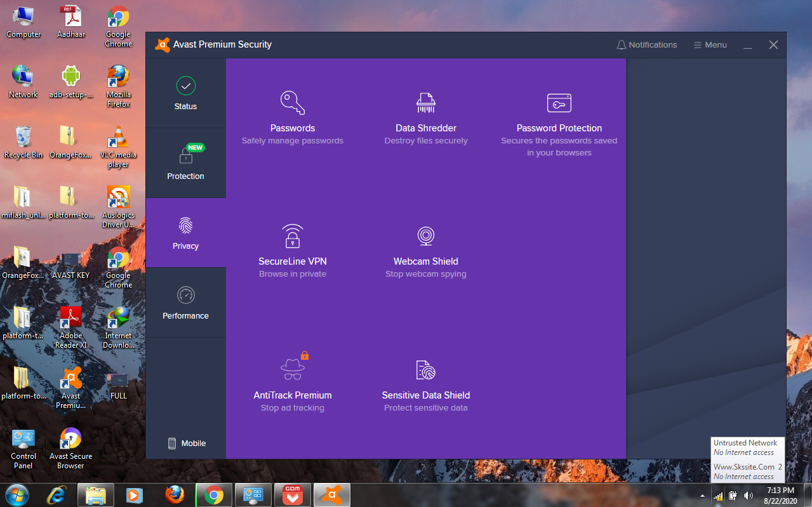This screenshot has width=812, height=507.
Task: Open the AntiTrack Premium icon
Action: pos(294,366)
